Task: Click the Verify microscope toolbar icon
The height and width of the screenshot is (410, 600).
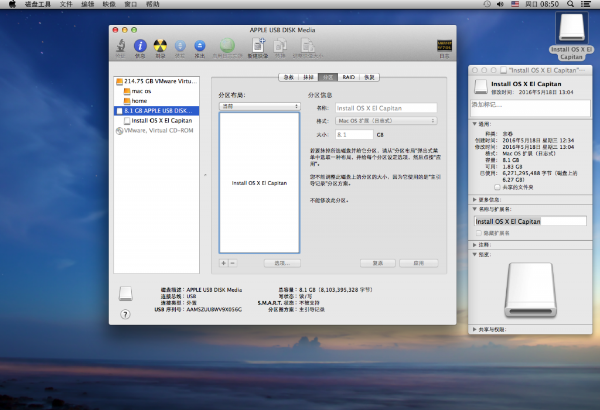Action: click(121, 46)
